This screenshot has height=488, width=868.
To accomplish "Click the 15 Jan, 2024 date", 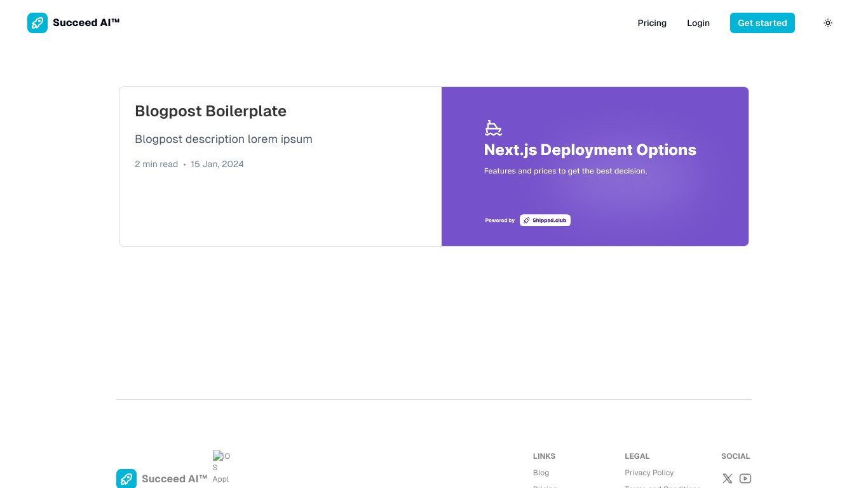I will (217, 164).
